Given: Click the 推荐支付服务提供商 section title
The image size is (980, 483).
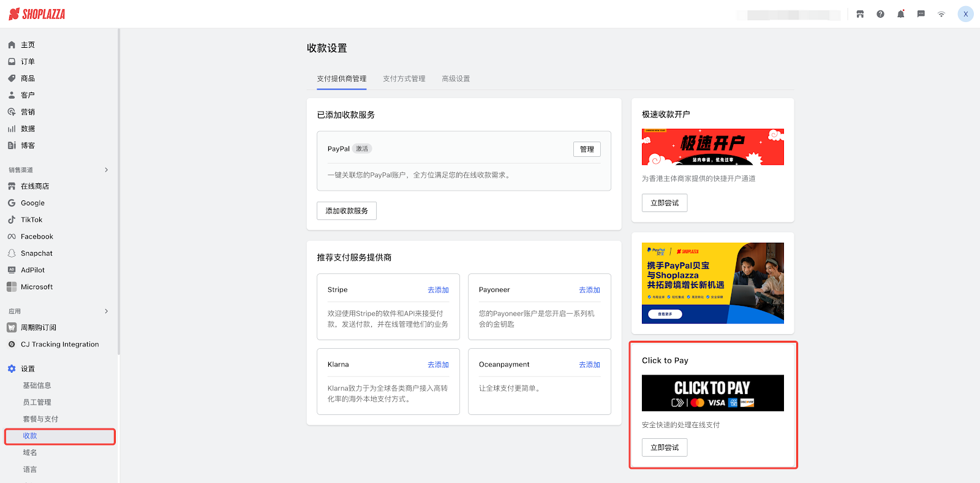Looking at the screenshot, I should [354, 257].
